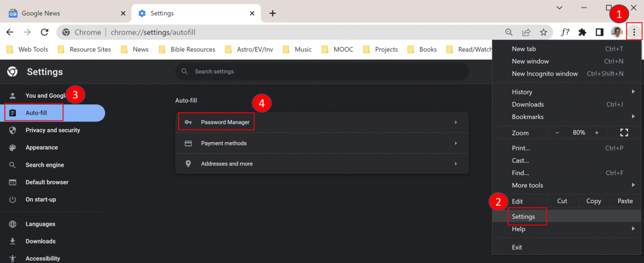The width and height of the screenshot is (644, 263).
Task: Increase zoom with the plus button
Action: (x=597, y=133)
